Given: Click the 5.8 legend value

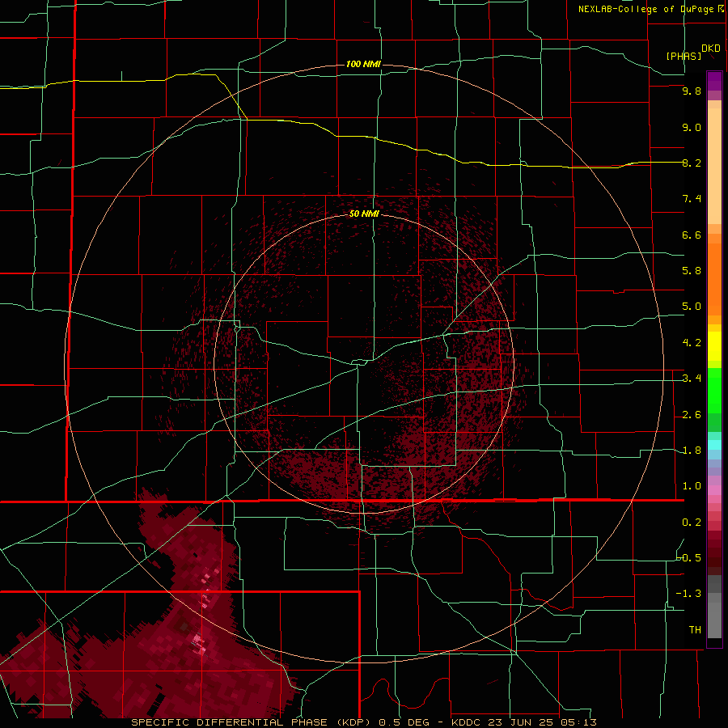Looking at the screenshot, I should pyautogui.click(x=692, y=271).
